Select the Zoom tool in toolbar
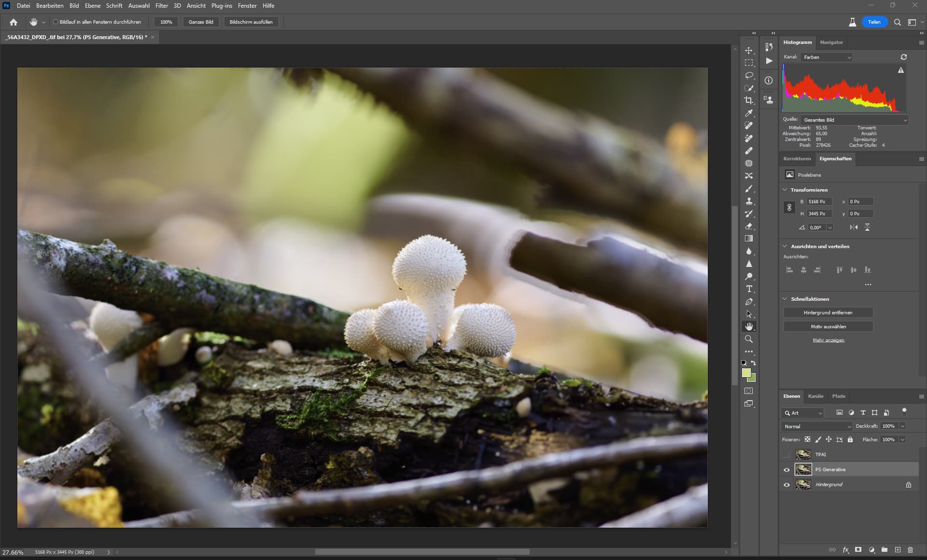The width and height of the screenshot is (927, 560). (749, 339)
